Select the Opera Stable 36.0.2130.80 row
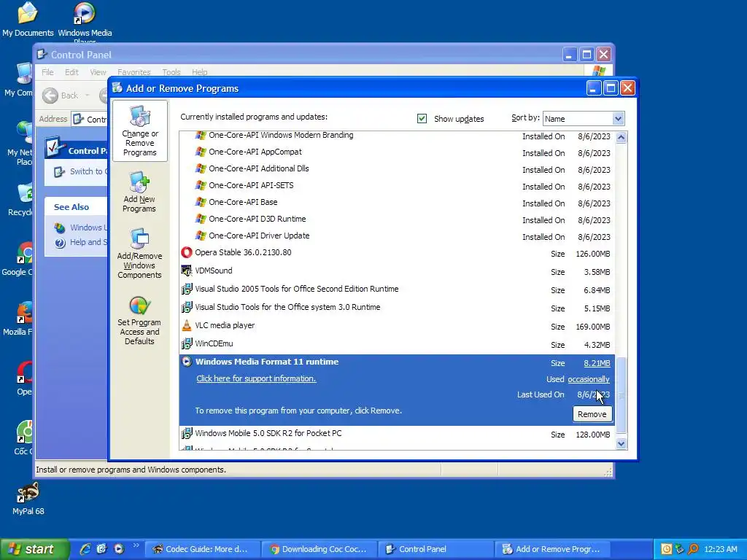This screenshot has height=560, width=747. (x=397, y=253)
